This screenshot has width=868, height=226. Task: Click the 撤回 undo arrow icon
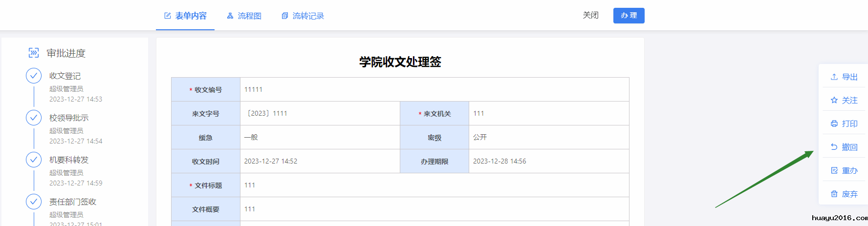[834, 147]
